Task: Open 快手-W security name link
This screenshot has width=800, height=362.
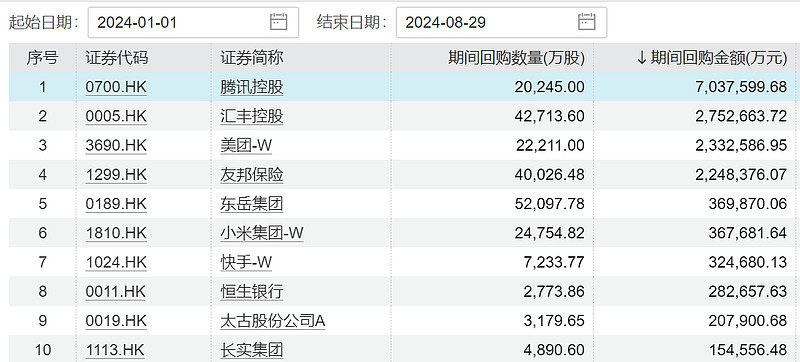Action: point(246,263)
